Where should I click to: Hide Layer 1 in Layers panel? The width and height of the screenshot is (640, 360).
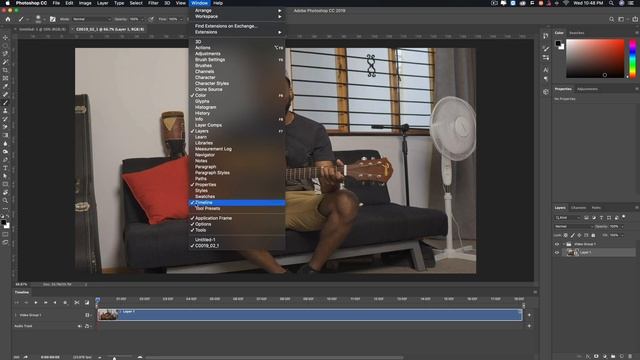click(x=557, y=253)
